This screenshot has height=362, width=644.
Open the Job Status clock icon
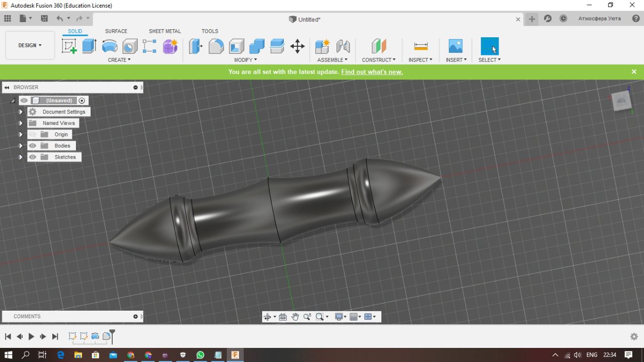click(563, 19)
